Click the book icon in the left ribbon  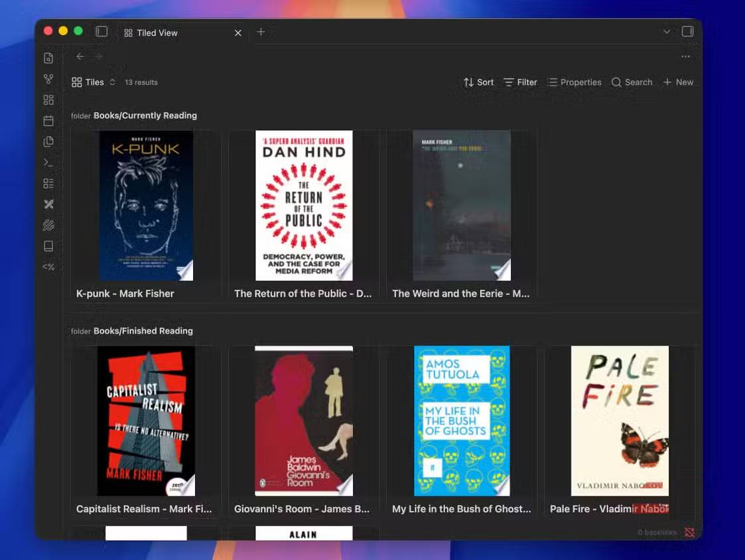48,246
